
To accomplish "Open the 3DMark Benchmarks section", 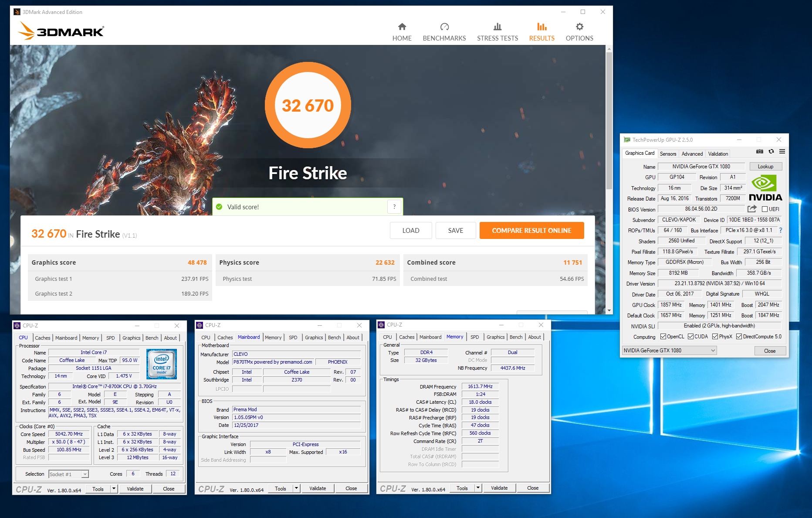I will (444, 32).
